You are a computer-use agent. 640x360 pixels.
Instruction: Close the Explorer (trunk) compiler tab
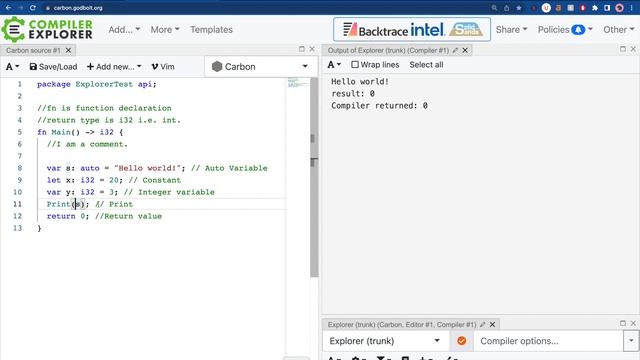[x=493, y=324]
